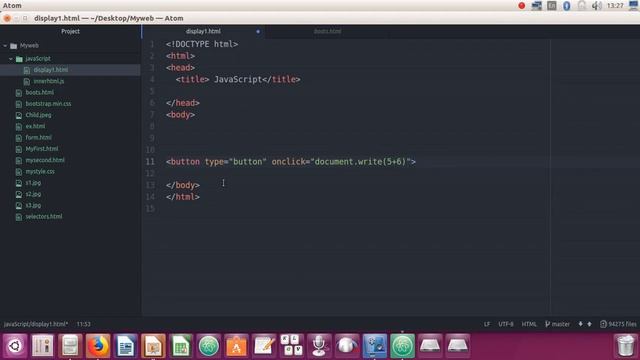
Task: Click the master git branch indicator
Action: pos(557,324)
